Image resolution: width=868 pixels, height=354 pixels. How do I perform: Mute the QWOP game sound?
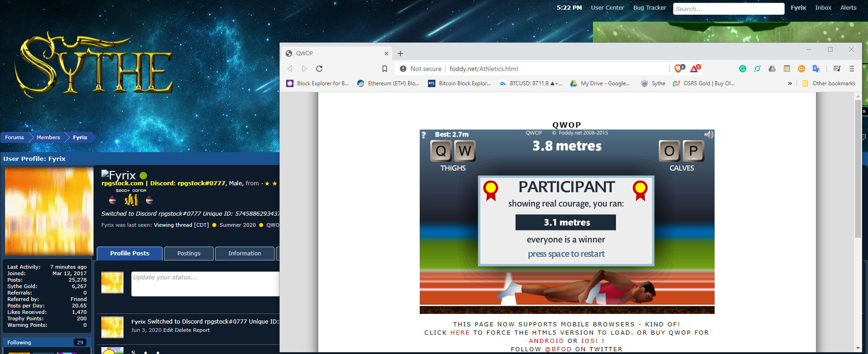[x=709, y=135]
